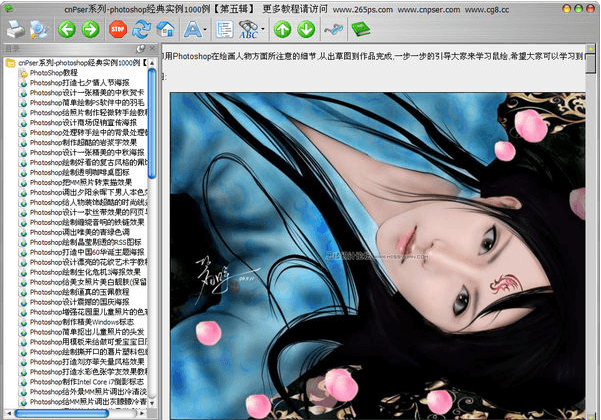Open 'Photoshop设计一款丝带效果的网页' topic
The width and height of the screenshot is (601, 420).
tap(89, 212)
